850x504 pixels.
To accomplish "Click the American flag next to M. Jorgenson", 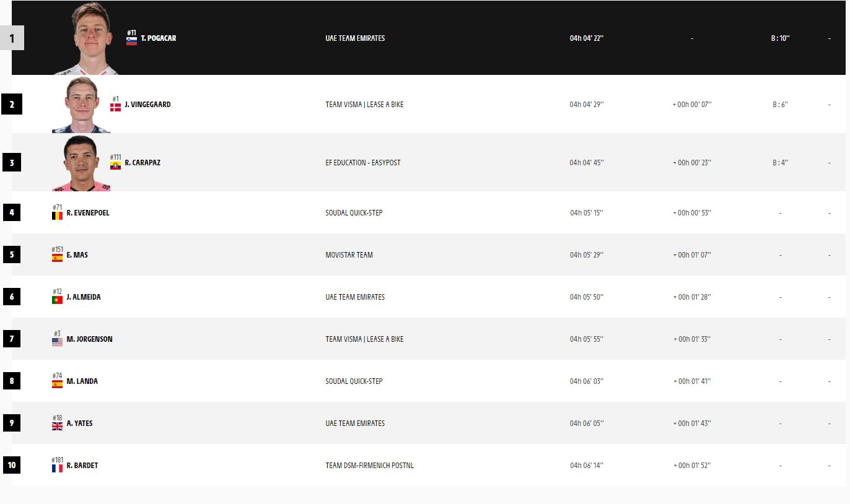I will (x=57, y=342).
